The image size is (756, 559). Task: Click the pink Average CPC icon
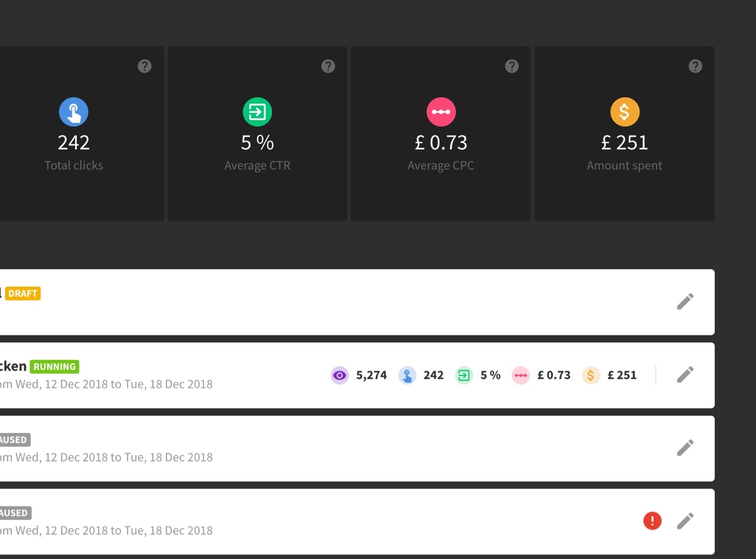click(441, 112)
